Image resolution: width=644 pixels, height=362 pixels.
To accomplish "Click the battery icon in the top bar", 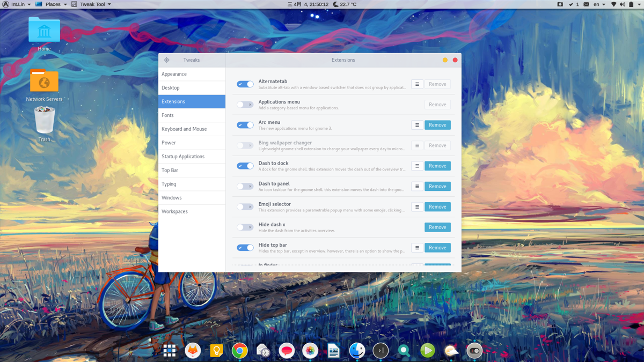I will (632, 4).
